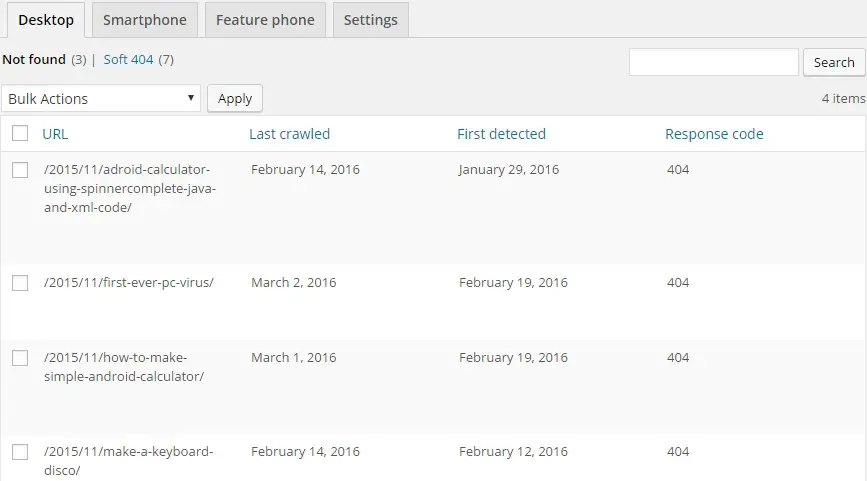
Task: Tick the how-to-make-simple-android-calculator row checkbox
Action: pyautogui.click(x=20, y=358)
